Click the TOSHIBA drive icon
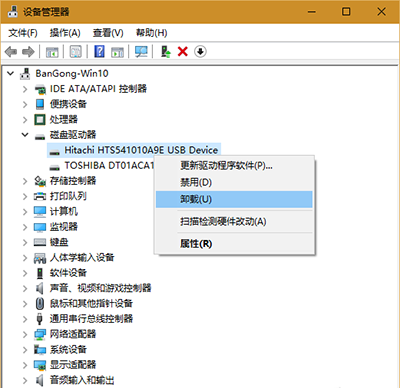Screen dimensions: 400x388 54,167
